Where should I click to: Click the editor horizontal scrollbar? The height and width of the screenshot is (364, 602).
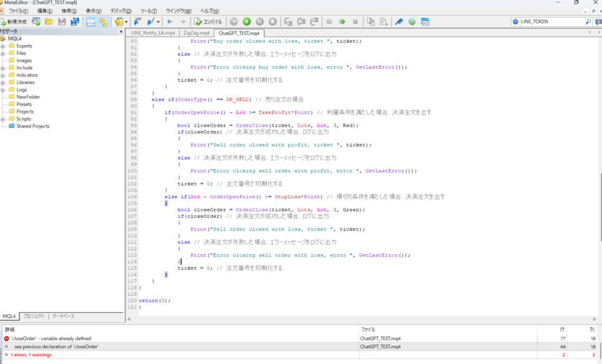362,319
